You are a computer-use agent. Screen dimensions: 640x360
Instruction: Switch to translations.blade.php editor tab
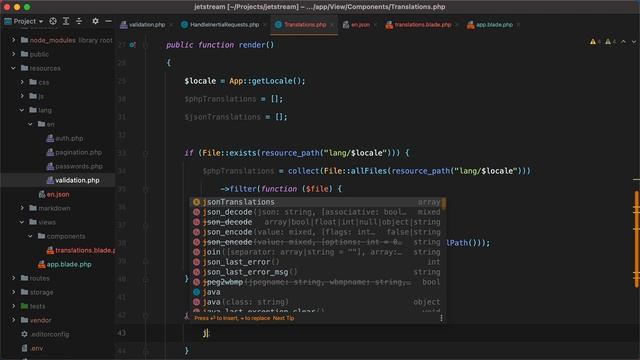419,25
